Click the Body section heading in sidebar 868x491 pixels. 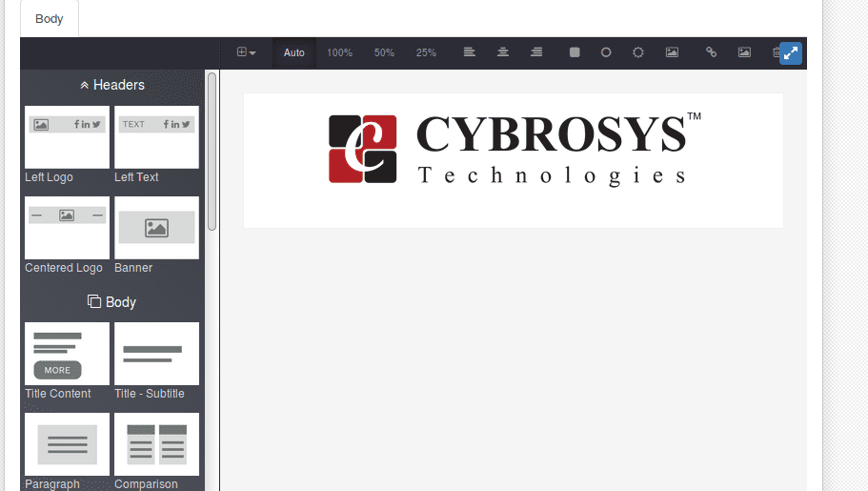pyautogui.click(x=111, y=302)
